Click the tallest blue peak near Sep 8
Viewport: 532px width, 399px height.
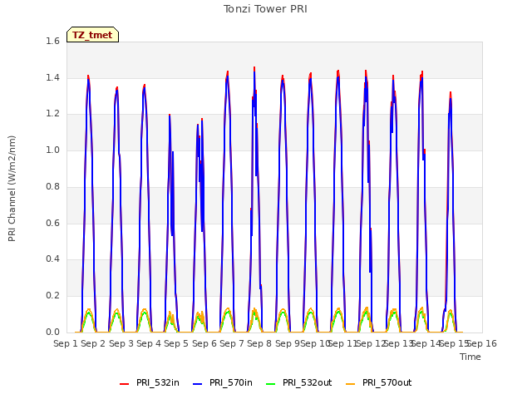[x=254, y=73]
